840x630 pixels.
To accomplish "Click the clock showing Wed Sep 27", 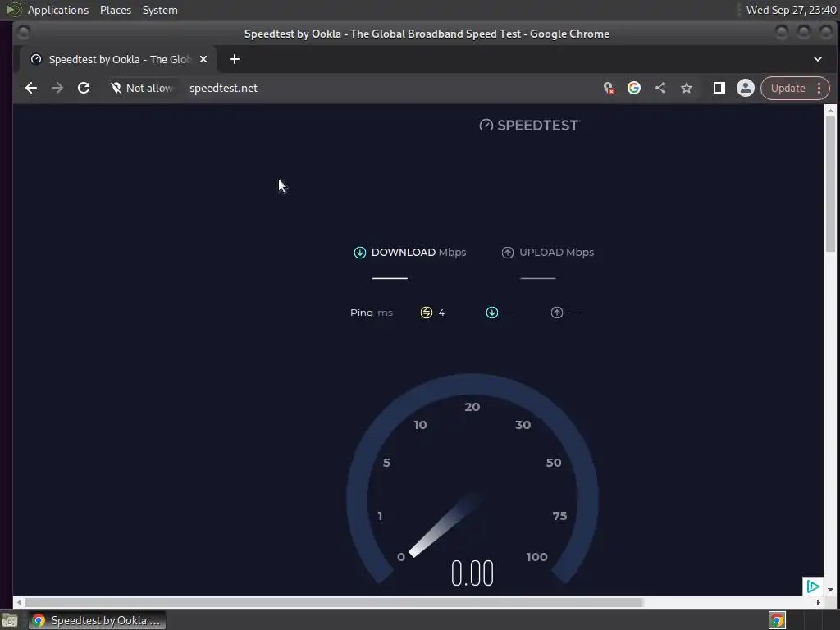I will 791,10.
